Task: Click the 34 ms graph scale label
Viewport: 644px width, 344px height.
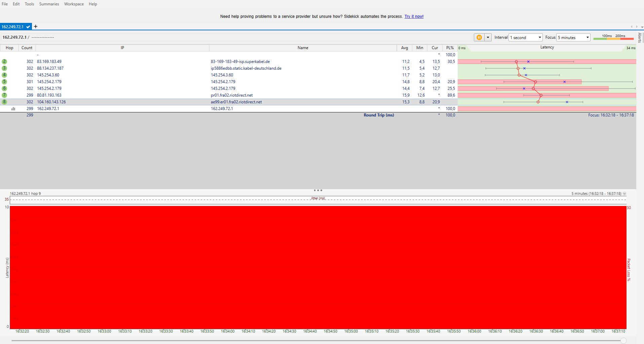Action: coord(631,48)
